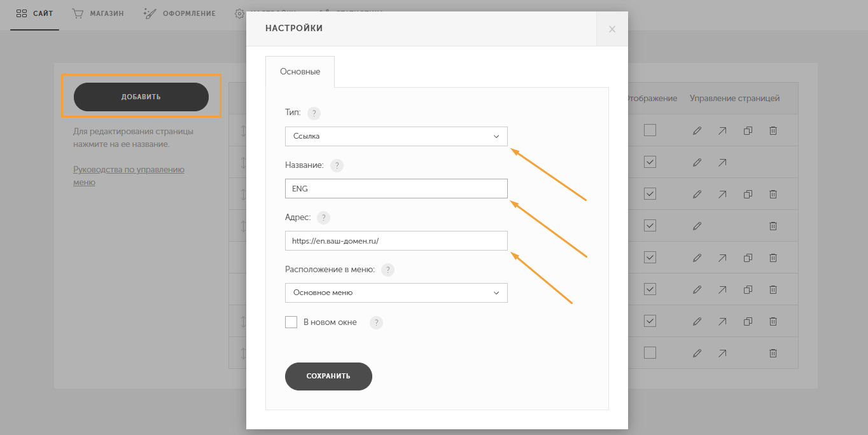Toggle the display checkbox in the first row

pos(650,130)
